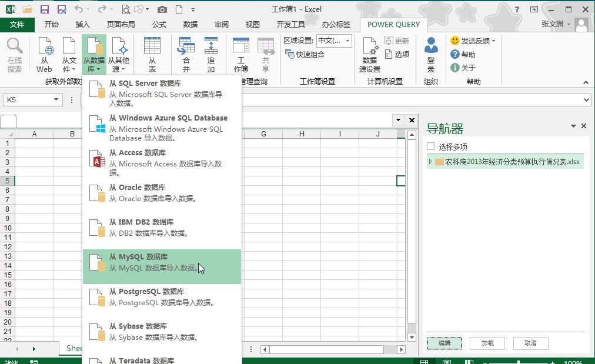Open the Send Feedback (发送反馈) smiley menu
Screen dimensions: 595x364
[x=473, y=41]
